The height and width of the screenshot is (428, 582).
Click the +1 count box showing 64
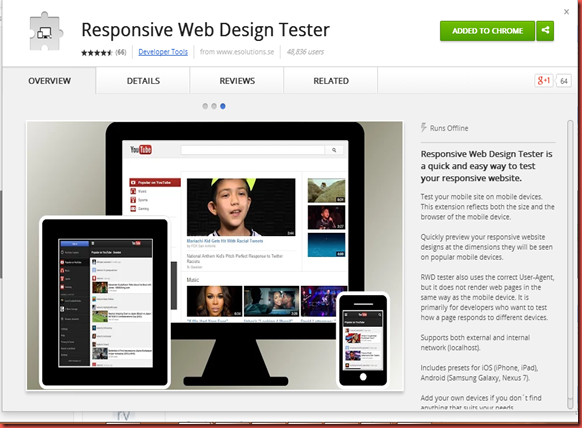564,81
